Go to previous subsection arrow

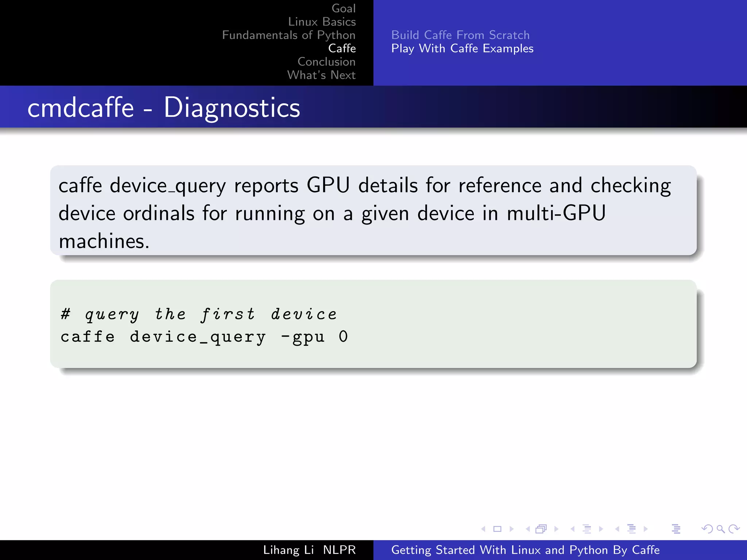(573, 529)
